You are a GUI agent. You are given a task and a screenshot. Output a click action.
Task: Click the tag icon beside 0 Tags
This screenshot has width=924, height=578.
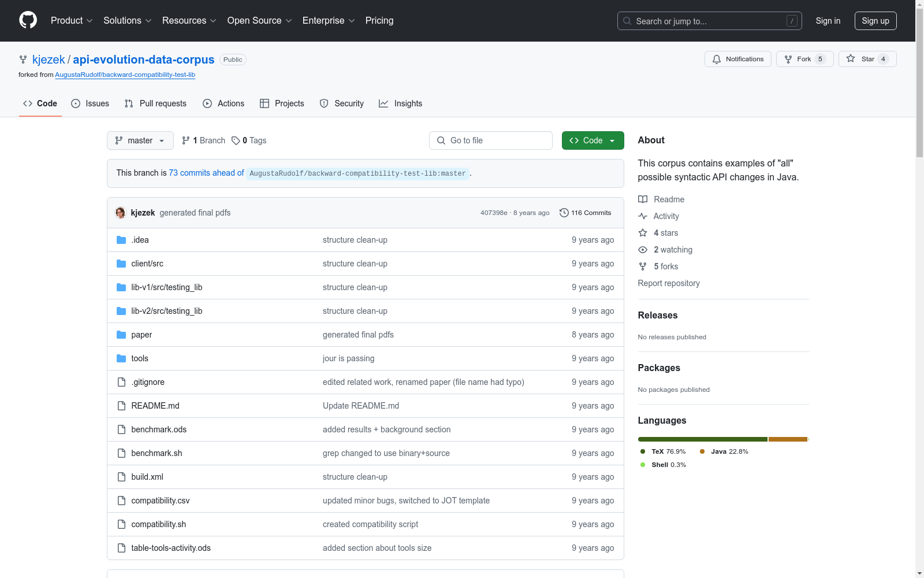[x=236, y=140]
